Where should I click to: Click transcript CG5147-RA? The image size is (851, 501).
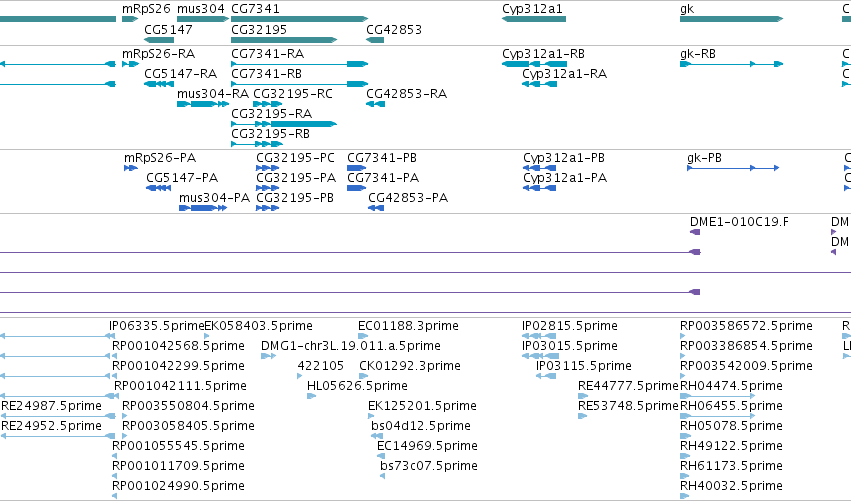(x=159, y=84)
